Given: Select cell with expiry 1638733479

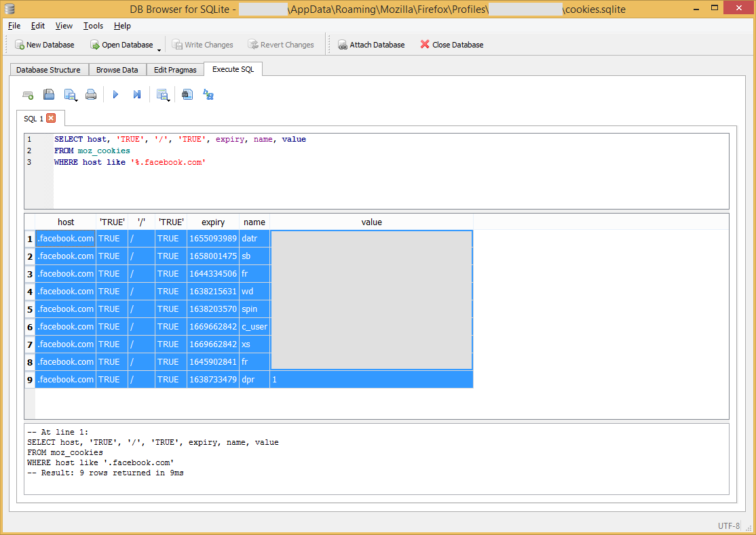Looking at the screenshot, I should pos(213,380).
